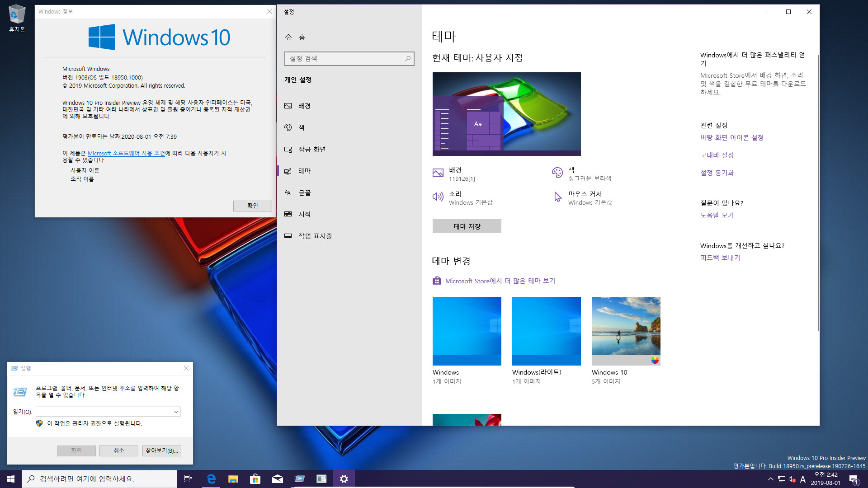This screenshot has height=488, width=868.
Task: Open Mail app from taskbar
Action: [277, 479]
